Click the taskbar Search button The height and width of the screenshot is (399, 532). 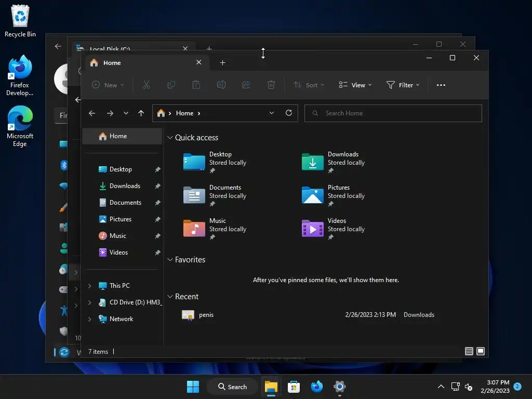232,387
